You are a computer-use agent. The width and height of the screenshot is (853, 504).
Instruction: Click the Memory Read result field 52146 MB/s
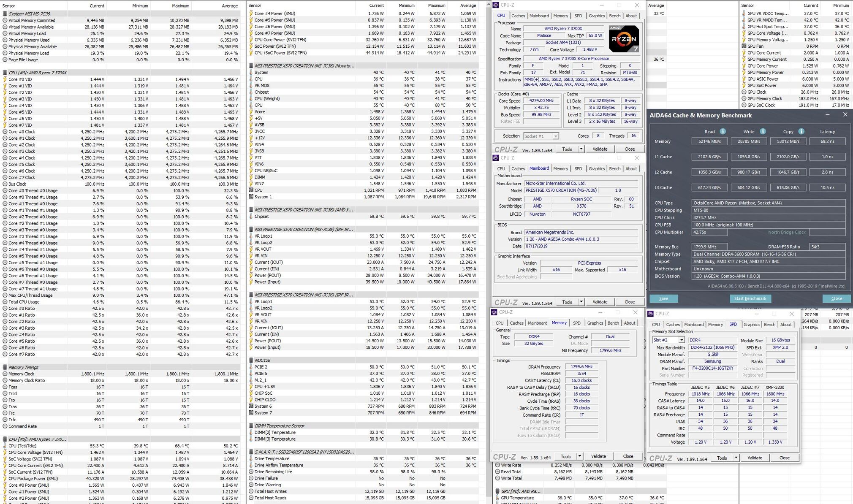pos(709,141)
